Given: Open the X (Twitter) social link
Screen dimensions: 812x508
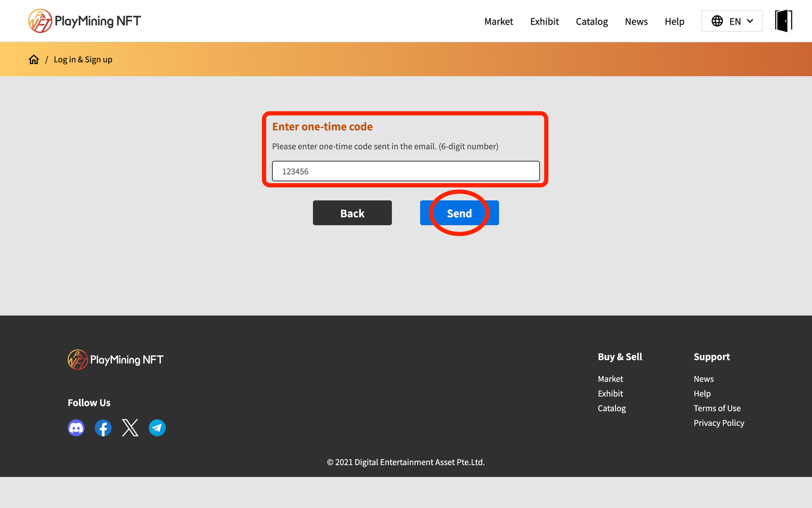Looking at the screenshot, I should point(130,428).
